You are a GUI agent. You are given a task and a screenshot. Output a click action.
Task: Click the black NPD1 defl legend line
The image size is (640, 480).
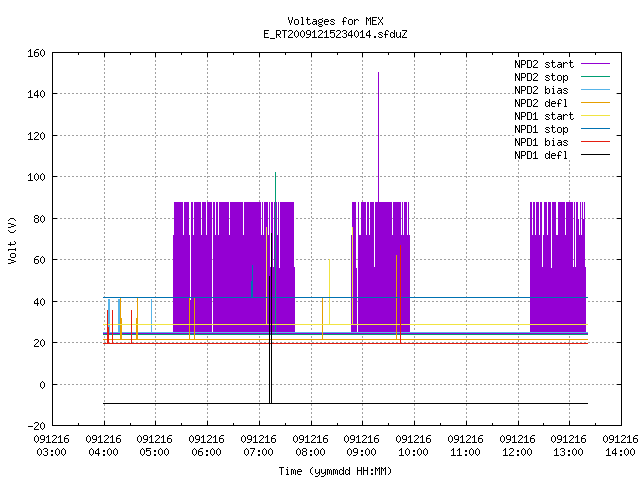click(x=595, y=155)
